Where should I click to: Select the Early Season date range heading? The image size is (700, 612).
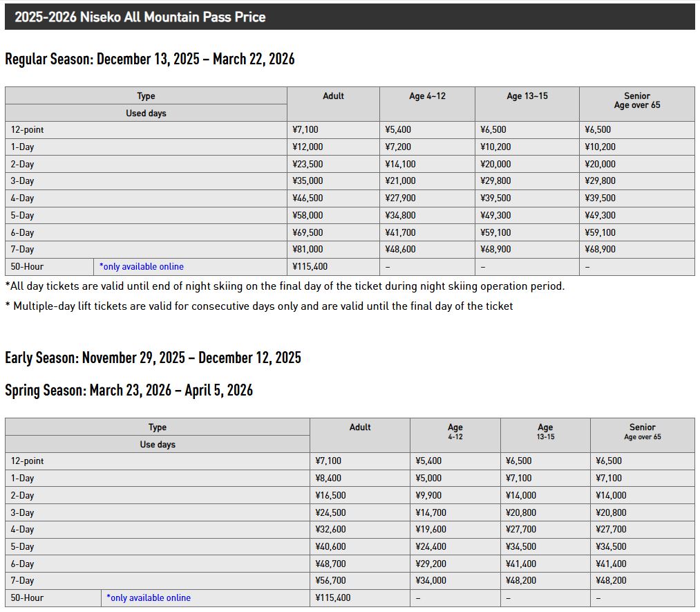point(153,358)
